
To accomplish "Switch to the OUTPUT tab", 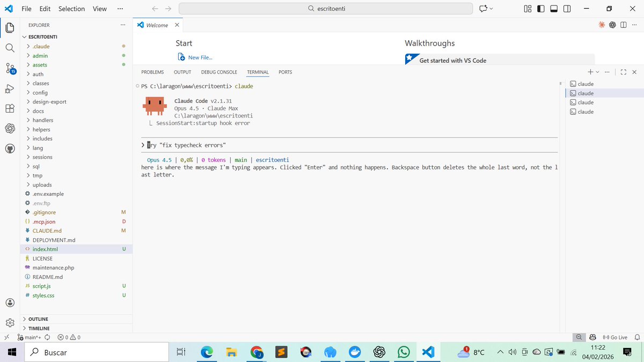I will 182,72.
